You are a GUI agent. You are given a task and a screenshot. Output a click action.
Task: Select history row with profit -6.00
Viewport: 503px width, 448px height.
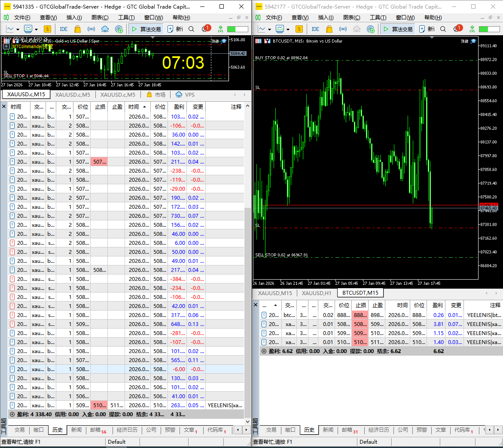(126, 369)
